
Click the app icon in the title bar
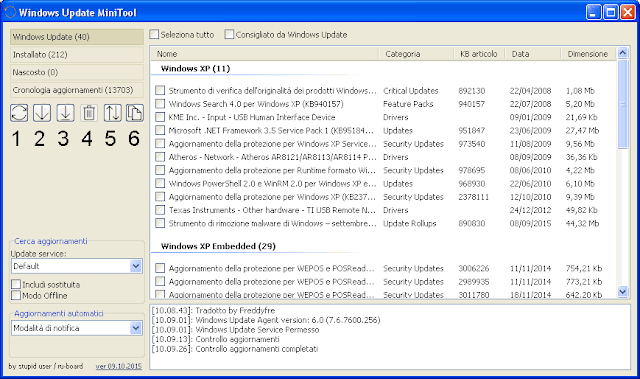pyautogui.click(x=10, y=12)
